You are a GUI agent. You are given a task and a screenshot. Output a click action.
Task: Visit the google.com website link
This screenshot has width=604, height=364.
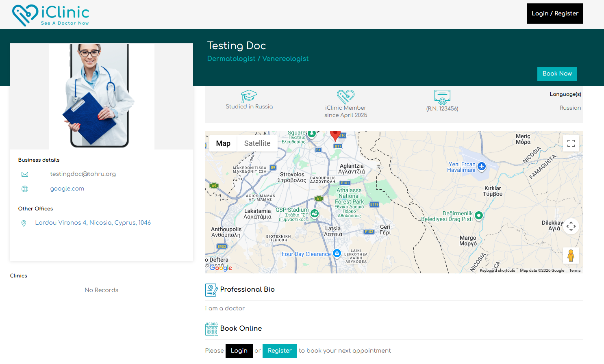coord(67,188)
